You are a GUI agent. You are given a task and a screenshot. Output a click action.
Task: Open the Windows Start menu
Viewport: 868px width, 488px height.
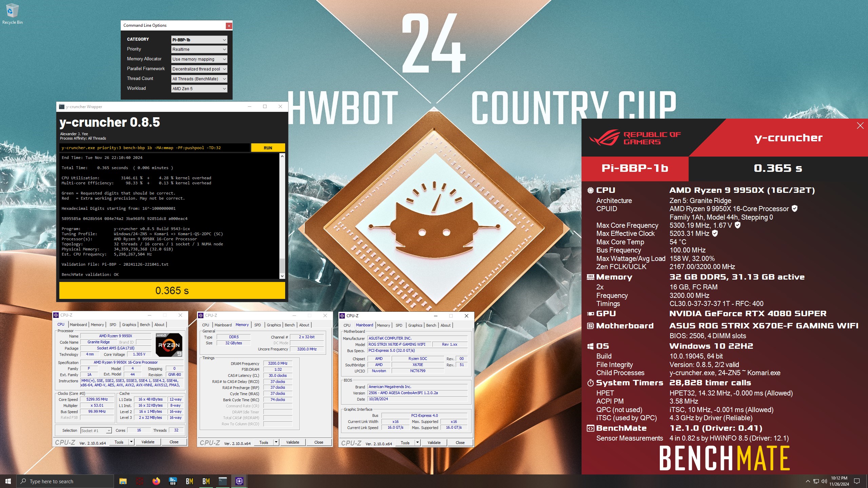coord(8,481)
